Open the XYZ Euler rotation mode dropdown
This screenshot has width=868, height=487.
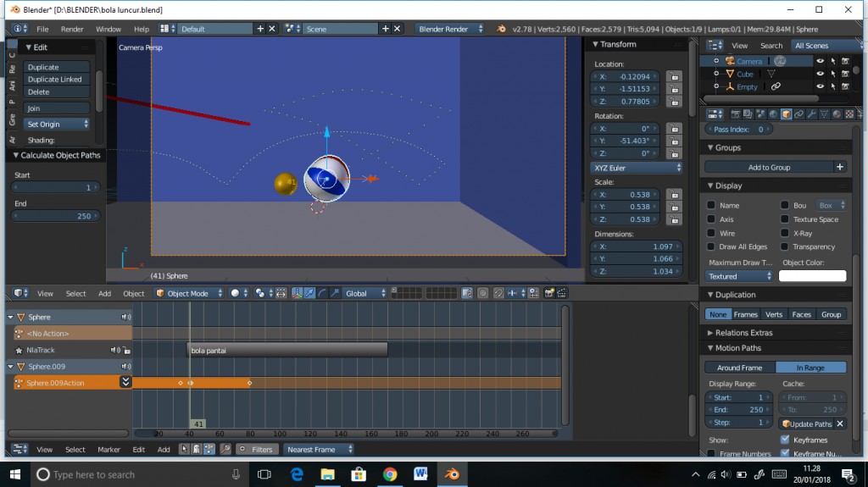pyautogui.click(x=637, y=168)
